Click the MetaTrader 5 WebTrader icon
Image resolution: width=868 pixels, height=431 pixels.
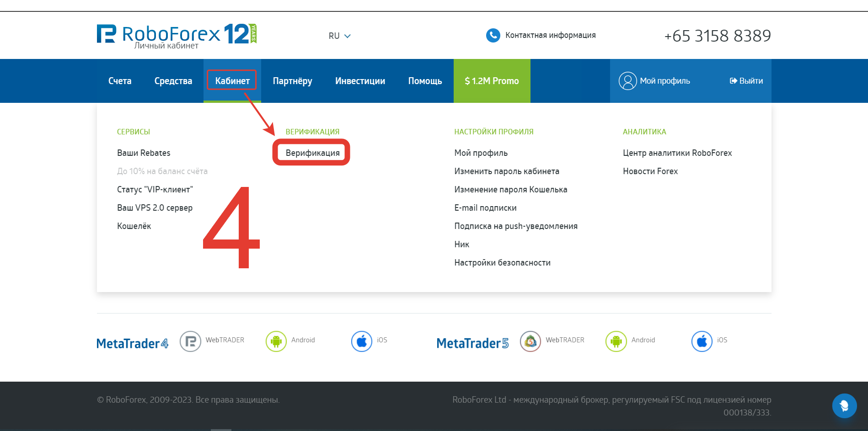coord(530,341)
